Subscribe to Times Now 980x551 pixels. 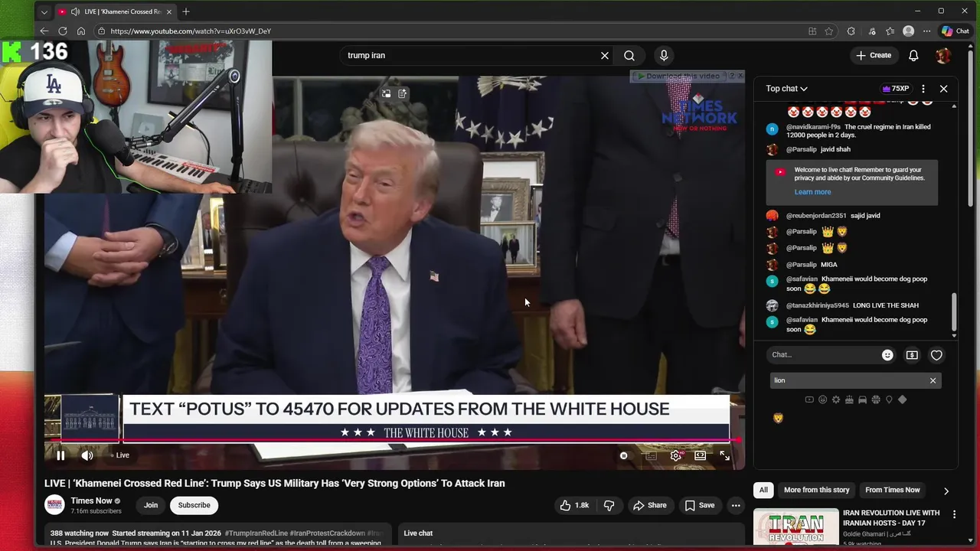(194, 505)
